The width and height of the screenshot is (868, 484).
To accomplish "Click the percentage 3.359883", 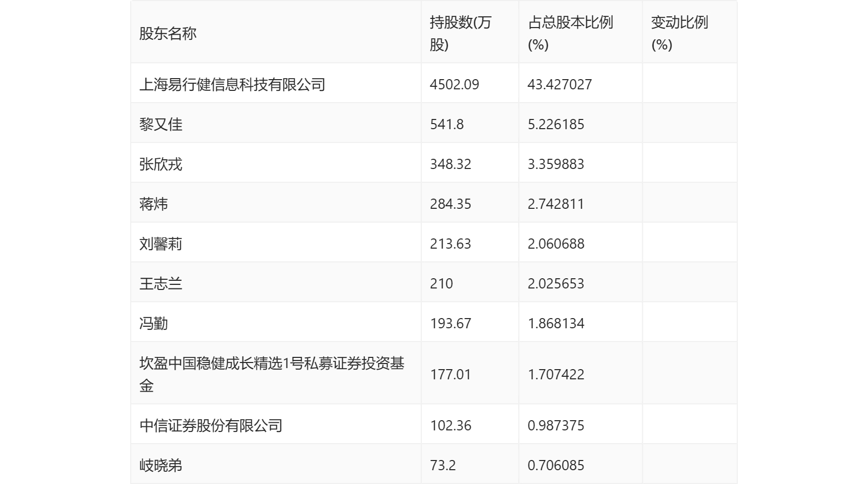I will [556, 164].
